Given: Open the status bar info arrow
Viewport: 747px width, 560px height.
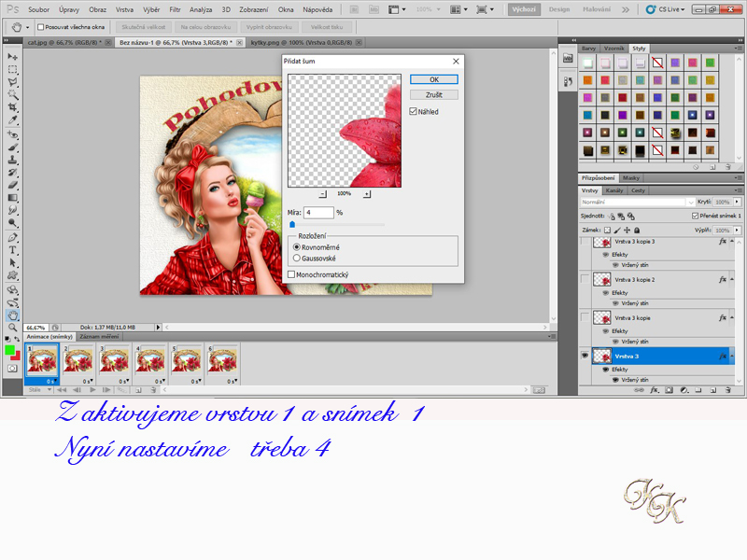Looking at the screenshot, I should pos(159,328).
